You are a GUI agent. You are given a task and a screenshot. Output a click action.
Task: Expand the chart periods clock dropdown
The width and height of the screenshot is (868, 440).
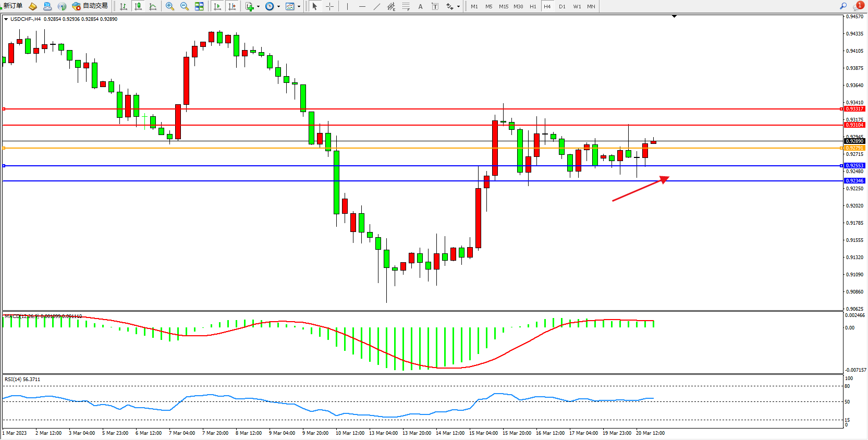[x=278, y=7]
